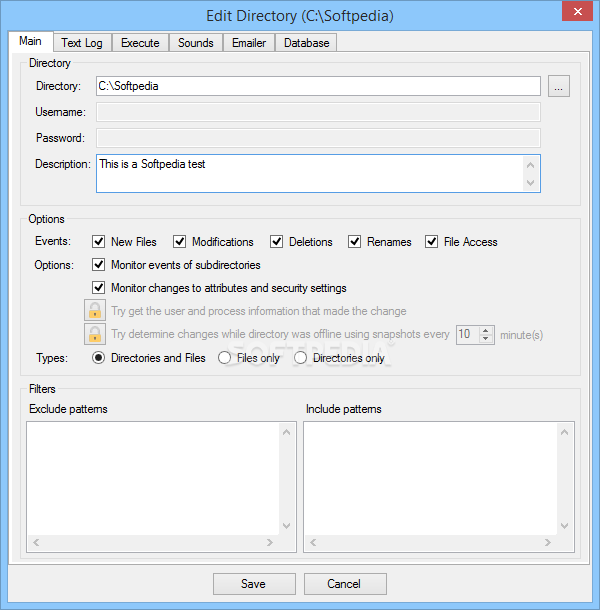Click the lock icon beside offline snapshots option

[95, 334]
